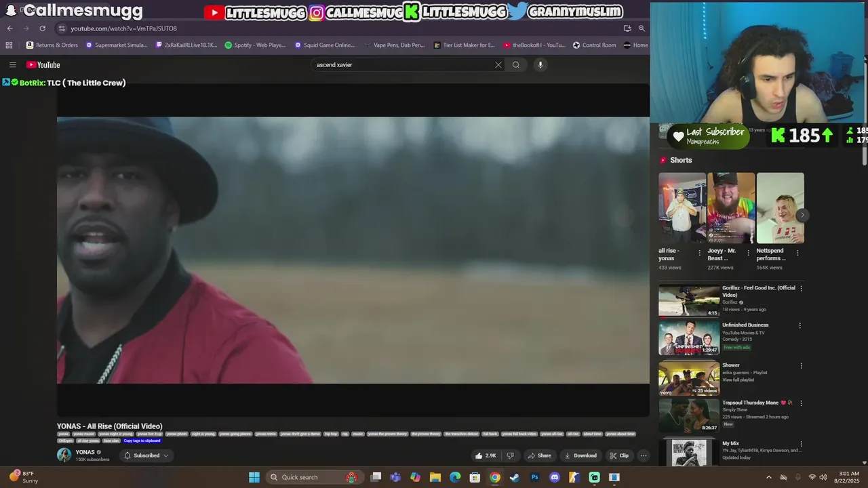Viewport: 868px width, 488px height.
Task: Click the address bar URL
Action: (x=123, y=28)
